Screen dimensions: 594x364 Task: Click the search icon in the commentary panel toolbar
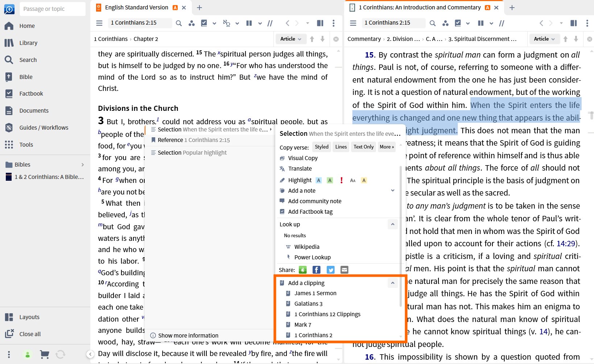tap(433, 23)
